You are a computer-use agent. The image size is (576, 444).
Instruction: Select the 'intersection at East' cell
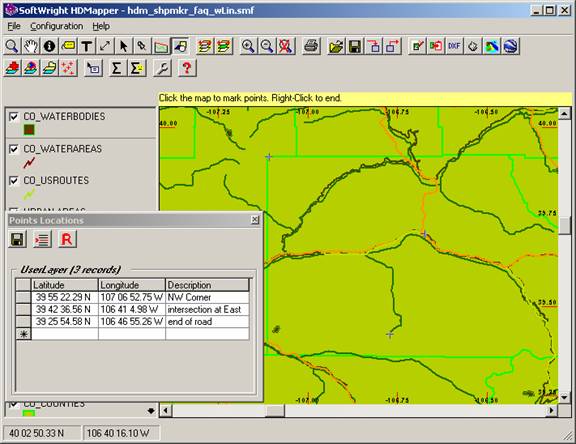pyautogui.click(x=208, y=310)
